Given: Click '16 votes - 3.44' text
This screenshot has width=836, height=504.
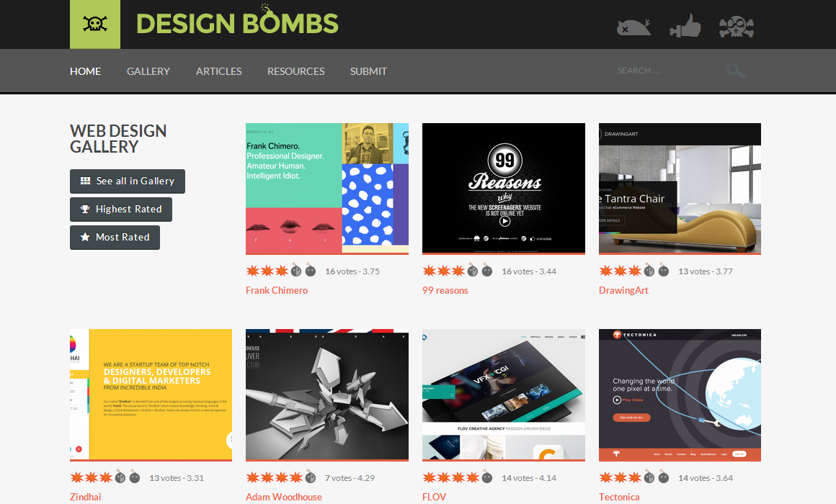Looking at the screenshot, I should point(529,271).
